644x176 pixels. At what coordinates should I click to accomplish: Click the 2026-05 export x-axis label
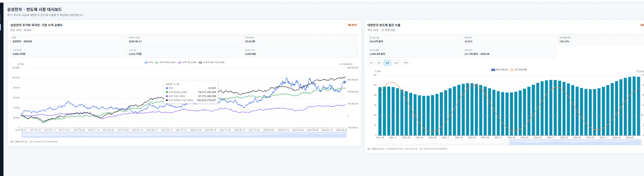(630, 138)
